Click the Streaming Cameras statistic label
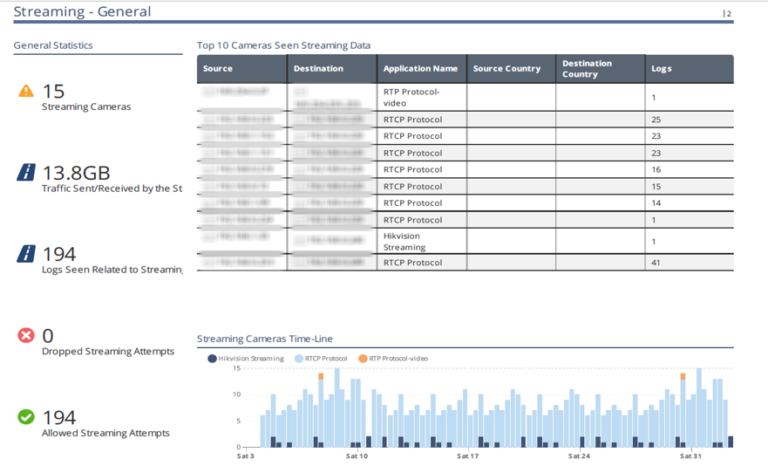Screen dimensions: 768x466 tap(86, 107)
